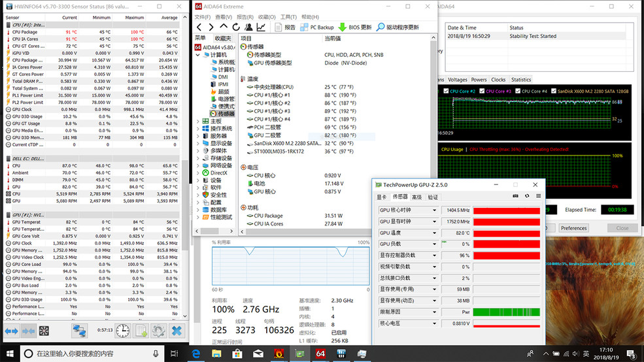Image resolution: width=644 pixels, height=362 pixels.
Task: Click GPU 温度 red sensor graph bar
Action: [507, 233]
